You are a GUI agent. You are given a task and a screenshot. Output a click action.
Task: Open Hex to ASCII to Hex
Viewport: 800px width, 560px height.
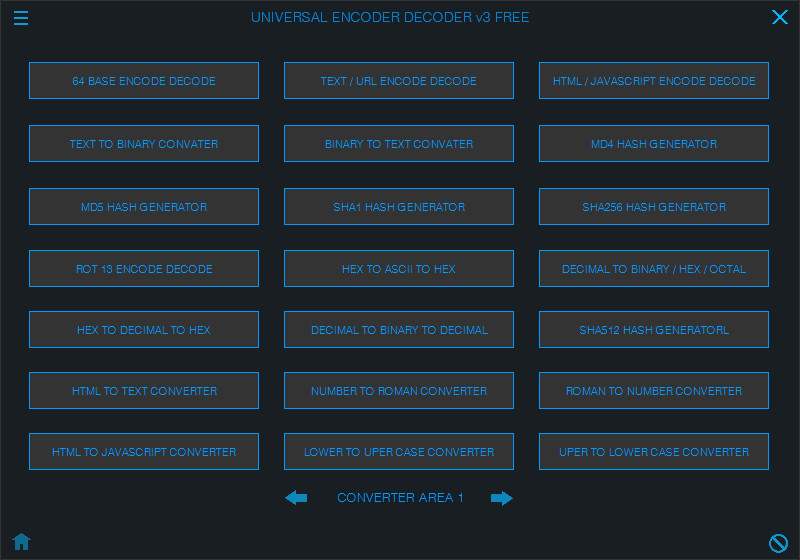pyautogui.click(x=399, y=269)
